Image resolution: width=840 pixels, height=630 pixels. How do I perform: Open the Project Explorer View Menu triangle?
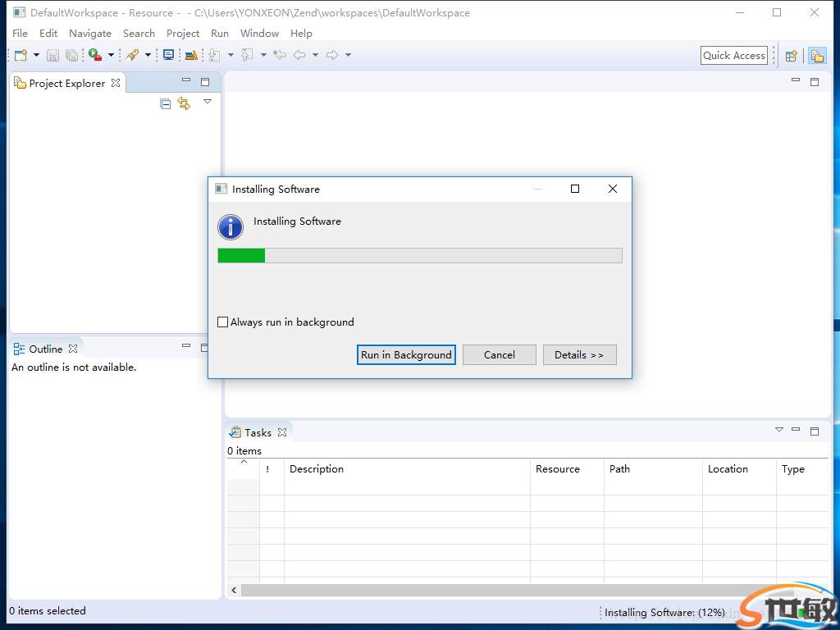[x=208, y=101]
